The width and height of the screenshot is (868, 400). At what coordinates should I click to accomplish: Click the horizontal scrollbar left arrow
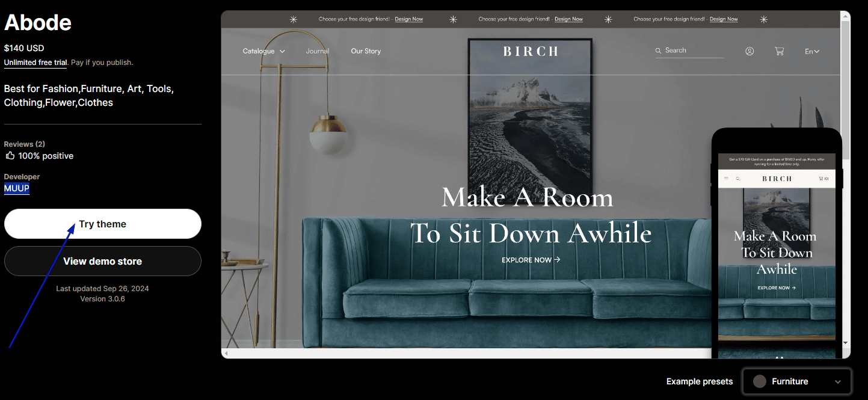(226, 353)
